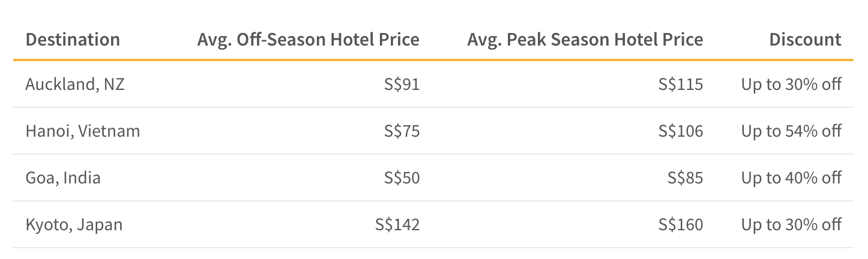Select the S$106 peak season price
Screen dimensions: 868x259
[x=681, y=131]
